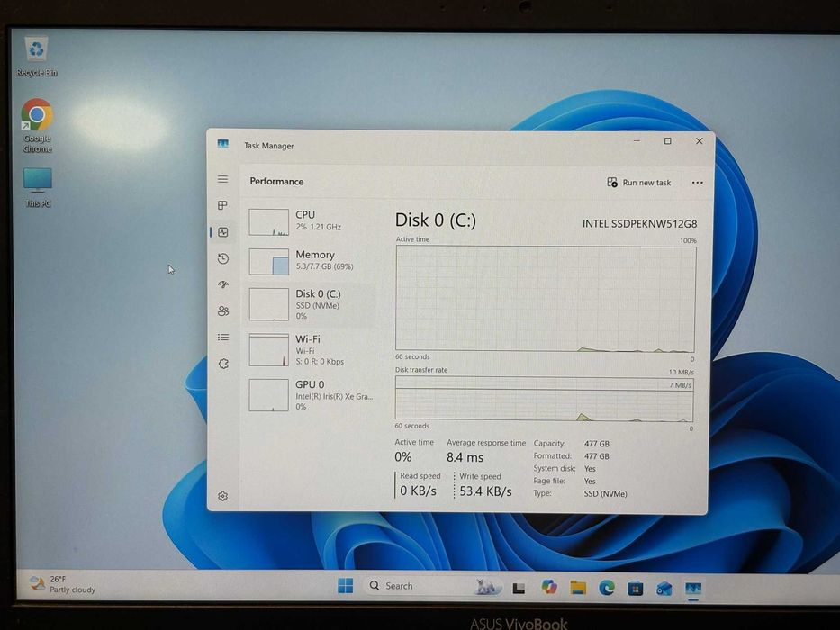Viewport: 840px width, 630px height.
Task: Open the Startup apps page icon
Action: (x=223, y=284)
